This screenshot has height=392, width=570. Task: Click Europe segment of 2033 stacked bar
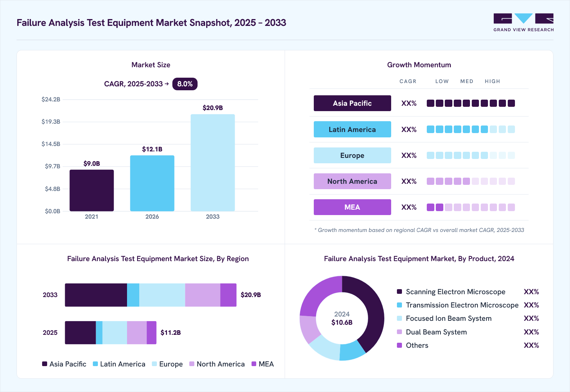[x=162, y=295]
